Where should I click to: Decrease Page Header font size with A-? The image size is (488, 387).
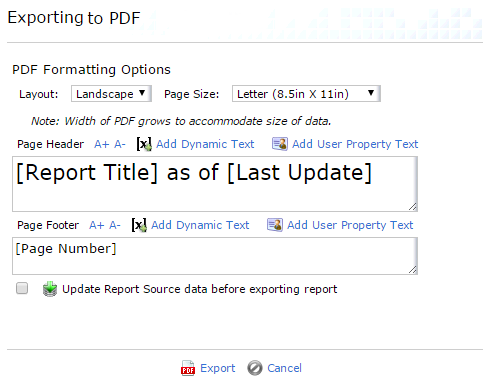pyautogui.click(x=120, y=144)
